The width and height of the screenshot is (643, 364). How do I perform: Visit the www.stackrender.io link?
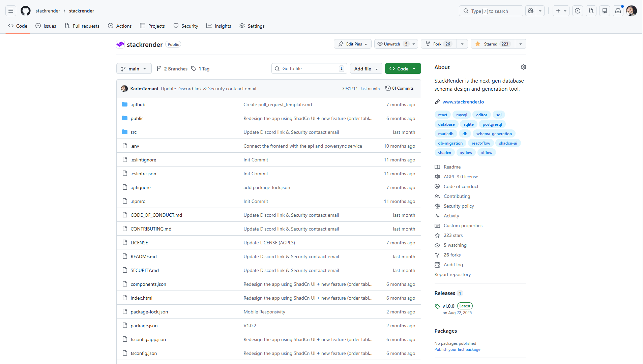[463, 102]
